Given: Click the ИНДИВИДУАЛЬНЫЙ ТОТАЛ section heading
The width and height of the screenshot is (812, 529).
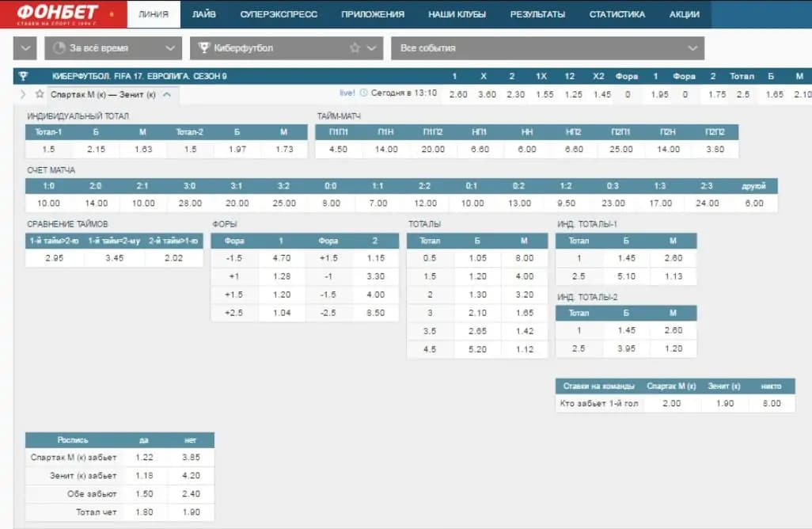Looking at the screenshot, I should point(78,116).
